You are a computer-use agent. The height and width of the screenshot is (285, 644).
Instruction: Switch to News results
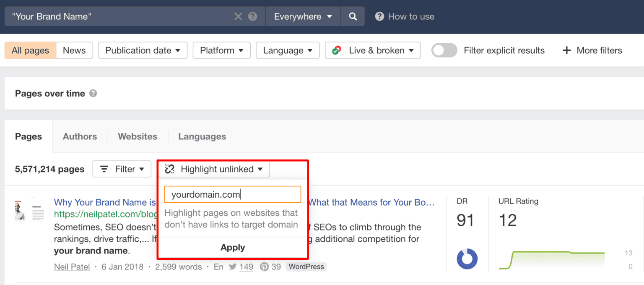pos(74,51)
